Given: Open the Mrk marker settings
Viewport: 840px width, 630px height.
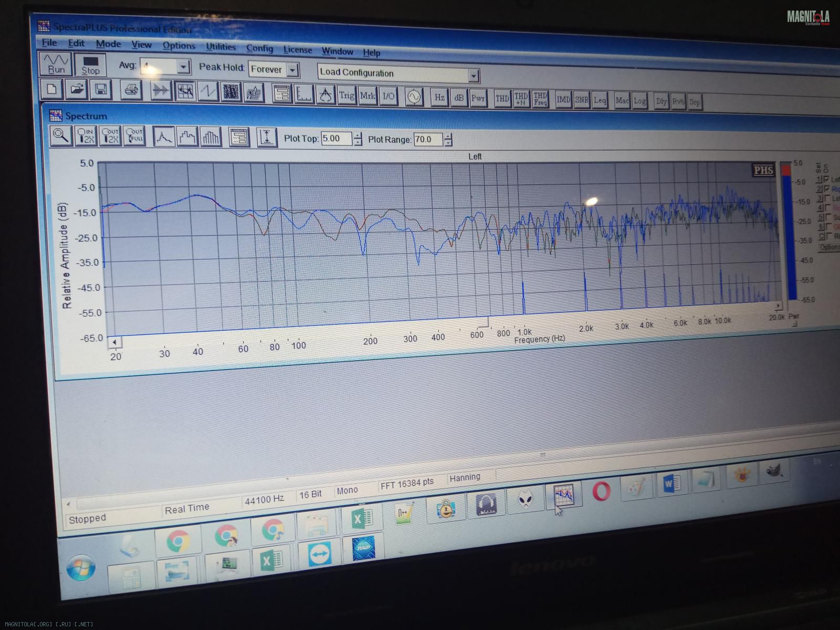Looking at the screenshot, I should 367,96.
